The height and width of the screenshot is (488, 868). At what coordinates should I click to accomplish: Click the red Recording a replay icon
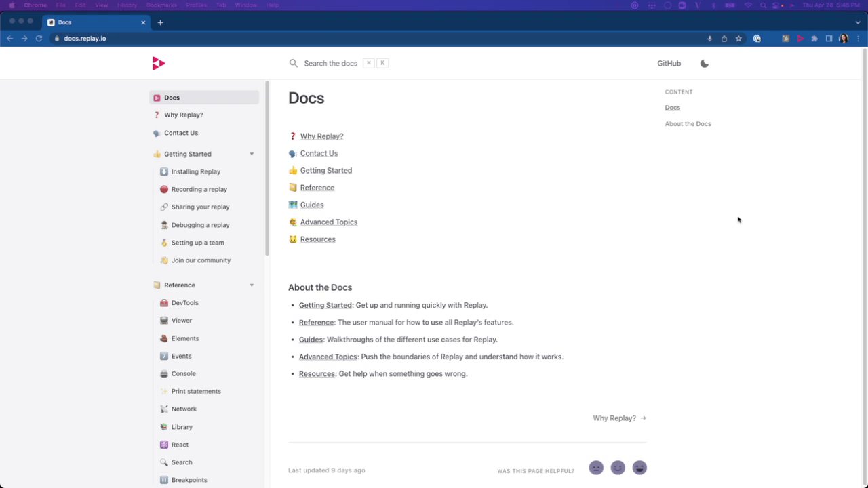pos(164,190)
